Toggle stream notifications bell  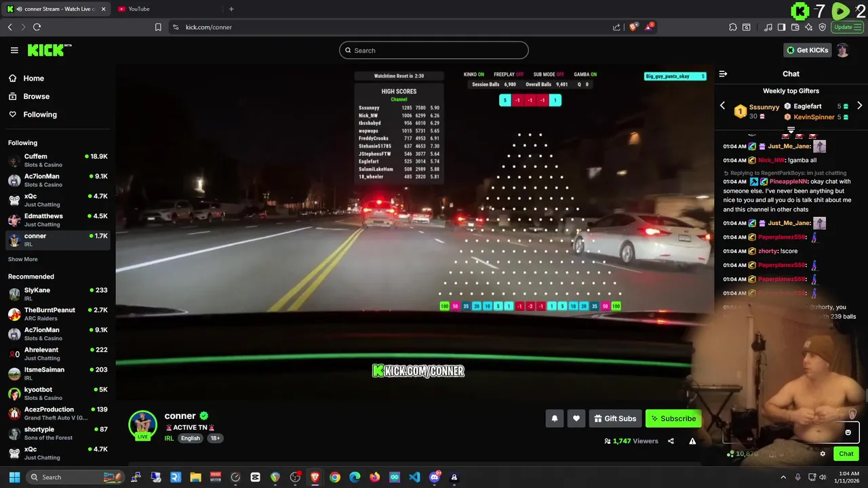pos(555,419)
